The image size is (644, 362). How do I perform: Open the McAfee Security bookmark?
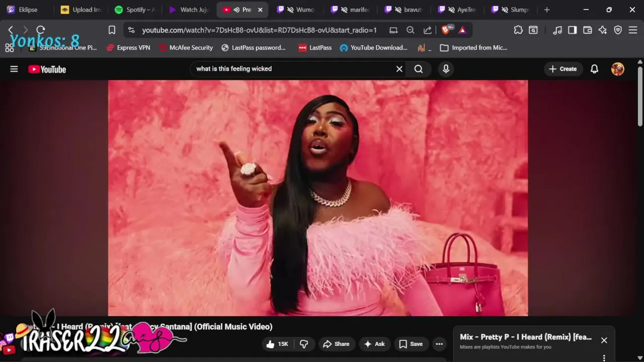tap(186, 48)
